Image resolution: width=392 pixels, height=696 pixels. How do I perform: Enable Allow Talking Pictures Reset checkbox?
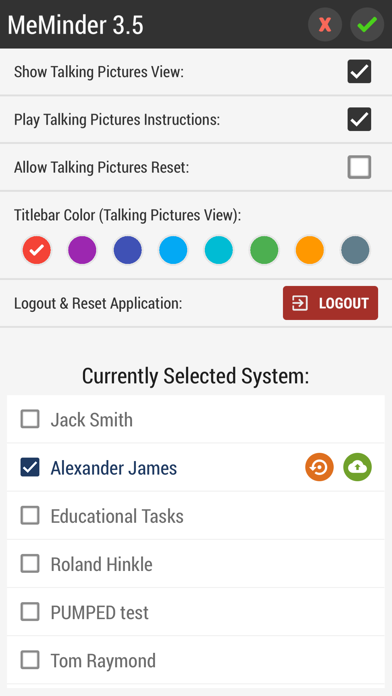point(359,167)
